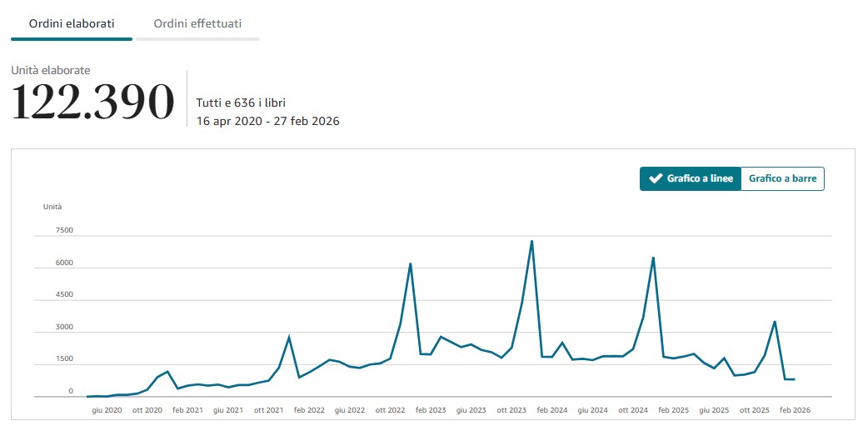This screenshot has height=431, width=868.
Task: Click the giu 2020 x-axis label
Action: pyautogui.click(x=107, y=410)
